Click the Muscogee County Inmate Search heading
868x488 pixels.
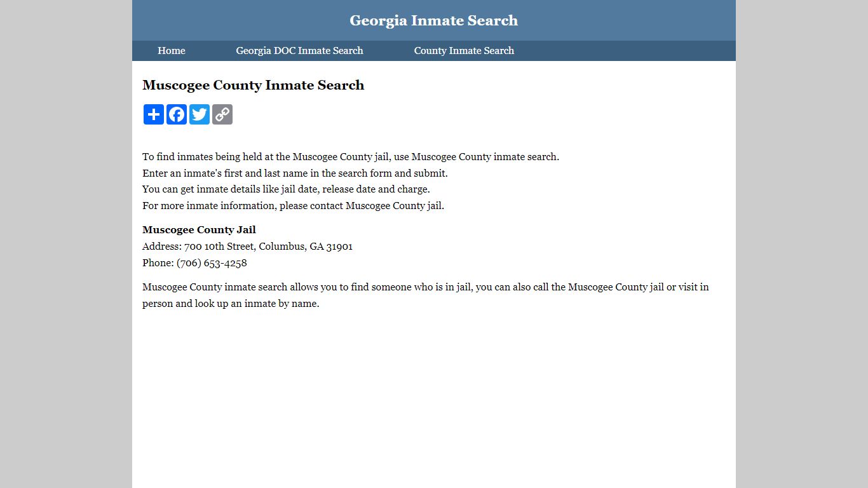coord(253,85)
